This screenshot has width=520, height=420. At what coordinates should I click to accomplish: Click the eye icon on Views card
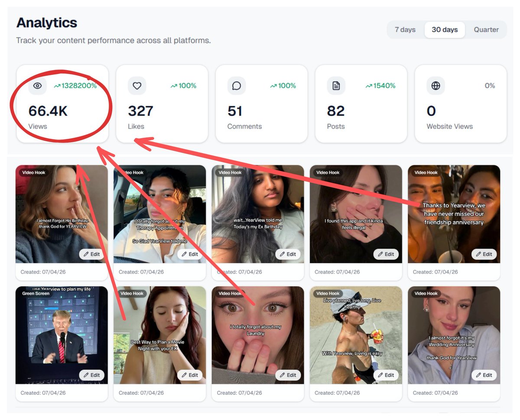coord(37,86)
